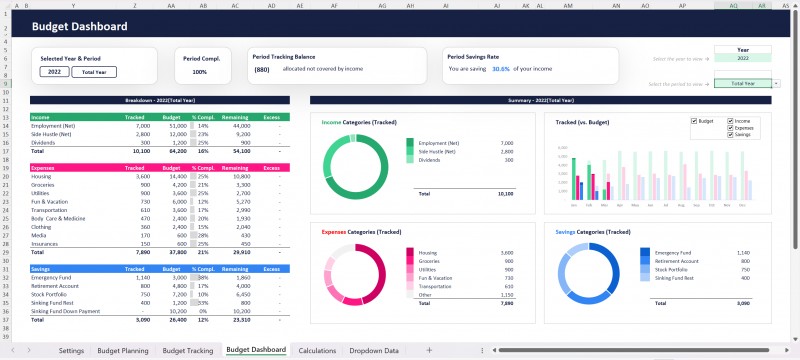Switch to the Budget Planning sheet tab
Image resolution: width=800 pixels, height=360 pixels.
123,350
